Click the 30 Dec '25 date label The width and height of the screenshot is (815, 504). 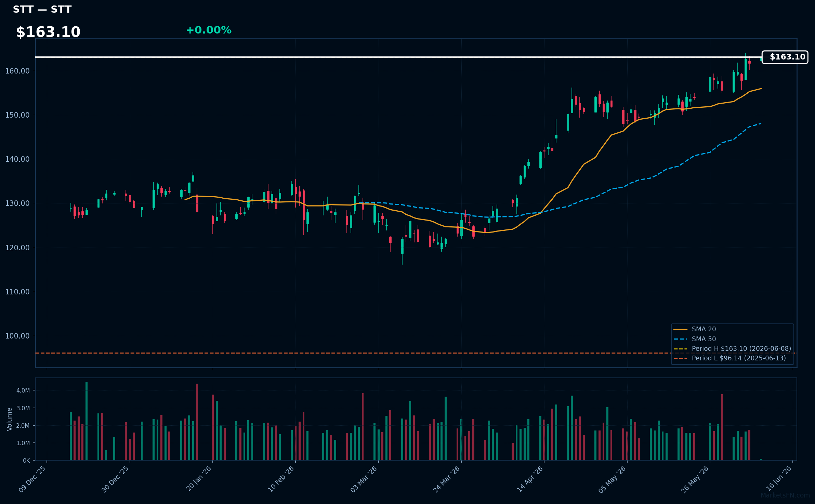[x=115, y=479]
